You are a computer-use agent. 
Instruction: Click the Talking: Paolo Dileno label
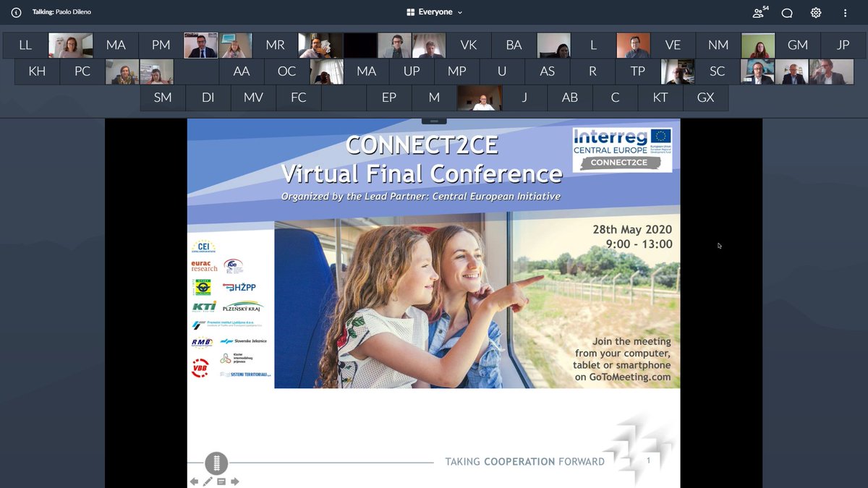point(61,12)
